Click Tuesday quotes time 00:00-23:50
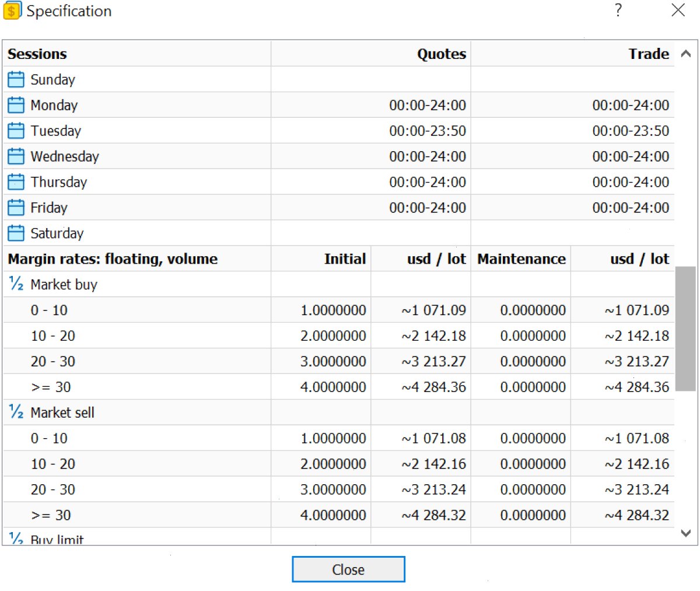This screenshot has height=591, width=700. [428, 131]
